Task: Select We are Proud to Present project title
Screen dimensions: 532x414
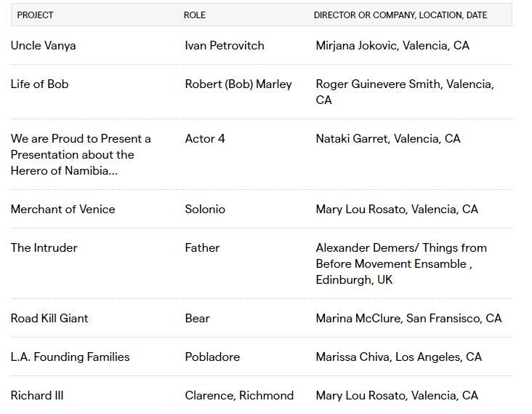Action: [x=81, y=154]
